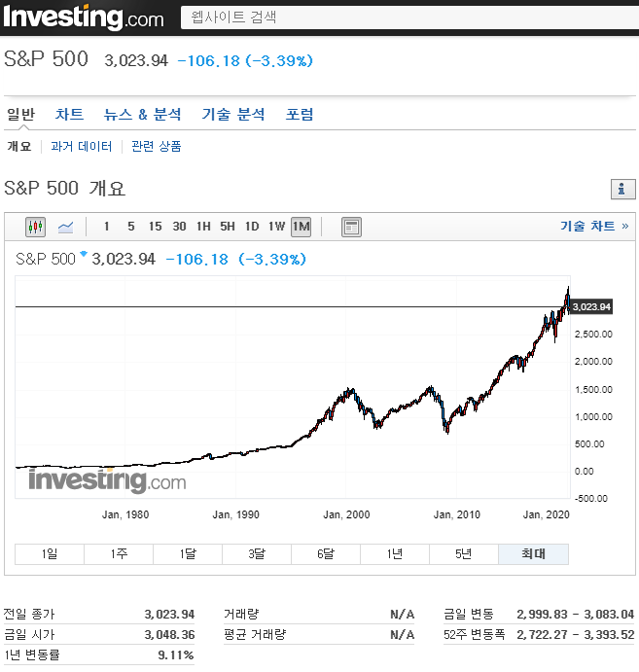Click the Jan, 2000 axis label
This screenshot has height=672, width=639.
(346, 514)
